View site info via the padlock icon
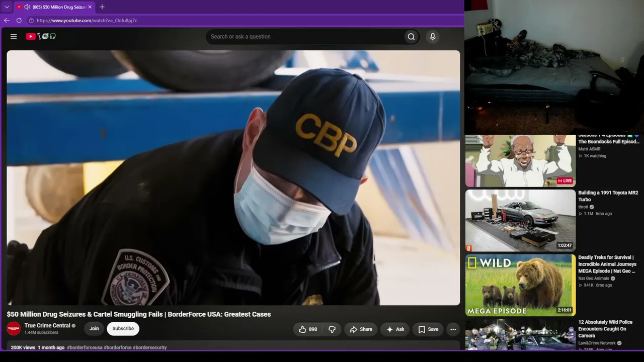The image size is (644, 362). 31,21
